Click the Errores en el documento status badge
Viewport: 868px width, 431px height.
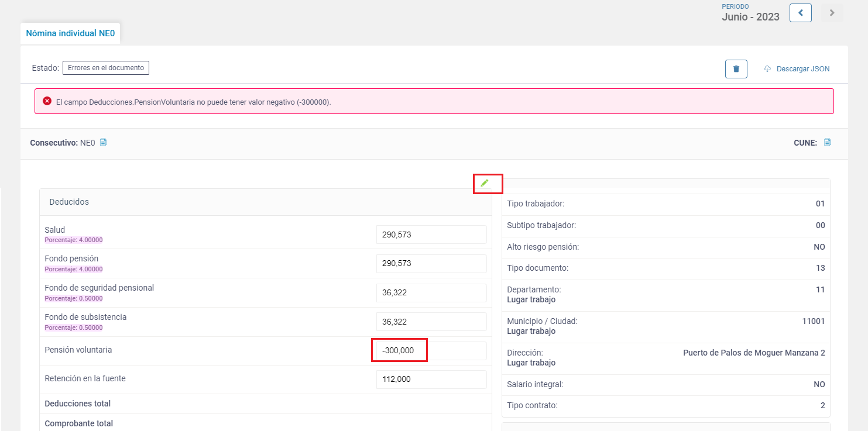click(106, 68)
